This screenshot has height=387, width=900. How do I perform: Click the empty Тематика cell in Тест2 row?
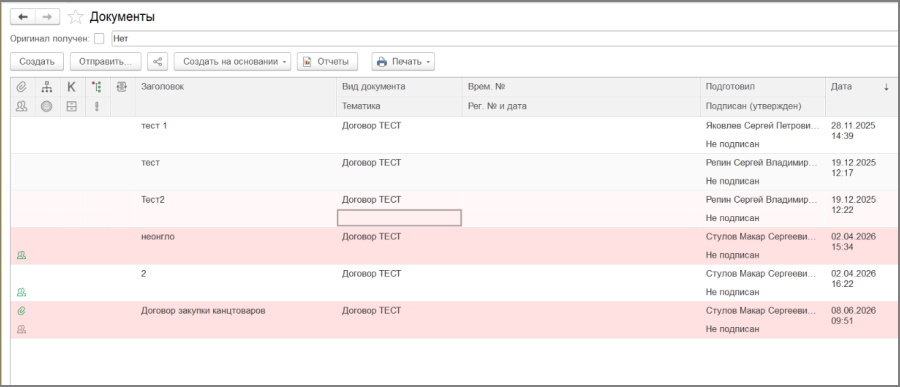[399, 218]
